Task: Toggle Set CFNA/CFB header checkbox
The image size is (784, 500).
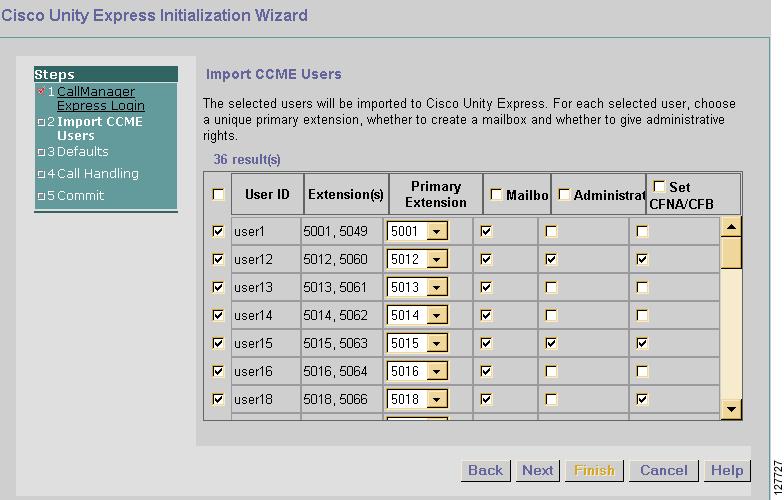Action: (659, 186)
